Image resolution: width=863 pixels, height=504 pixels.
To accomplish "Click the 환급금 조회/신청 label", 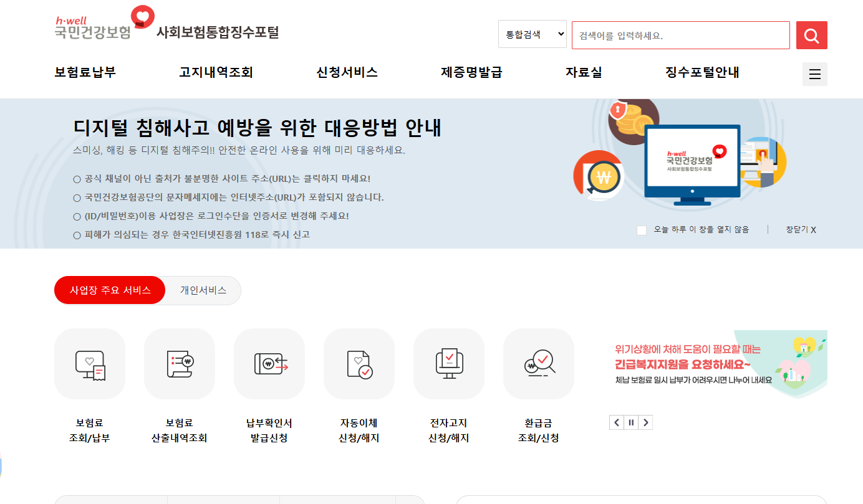I will 539,430.
